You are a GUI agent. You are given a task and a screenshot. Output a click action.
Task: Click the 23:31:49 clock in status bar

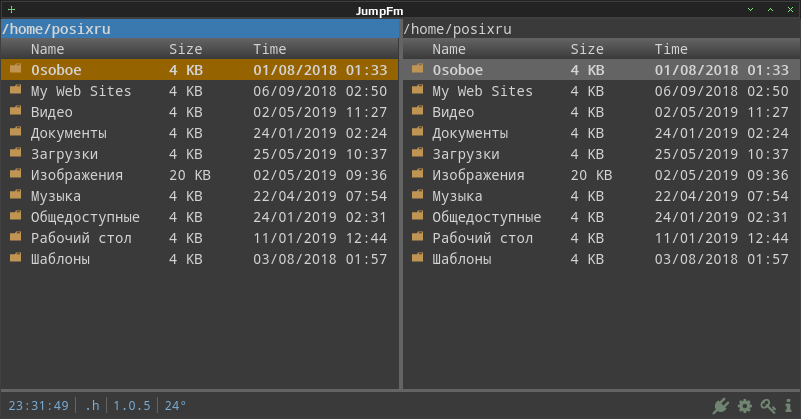coord(38,406)
